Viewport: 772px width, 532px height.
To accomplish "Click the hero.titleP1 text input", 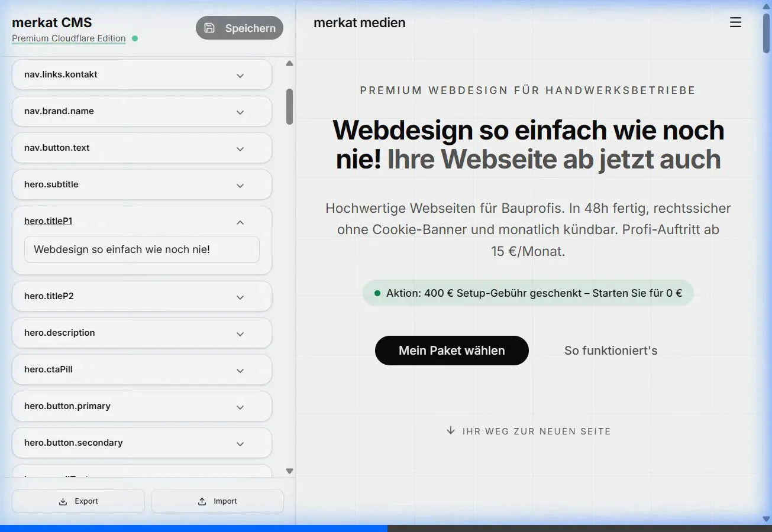I will click(141, 249).
